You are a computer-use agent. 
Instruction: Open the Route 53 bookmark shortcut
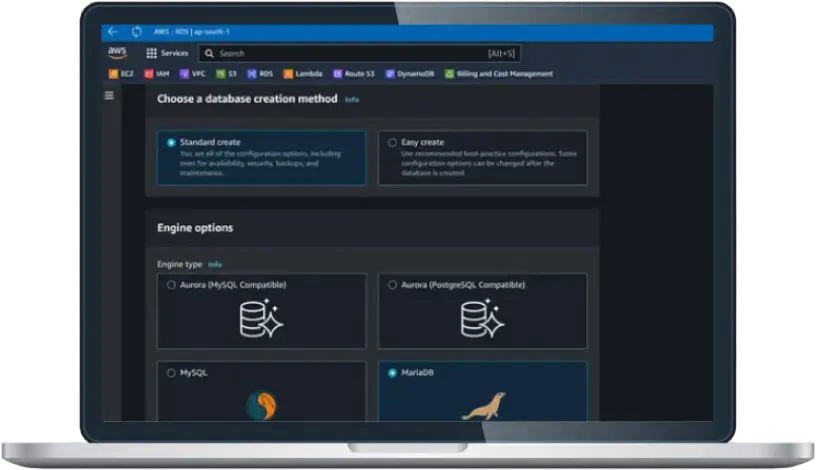point(353,74)
